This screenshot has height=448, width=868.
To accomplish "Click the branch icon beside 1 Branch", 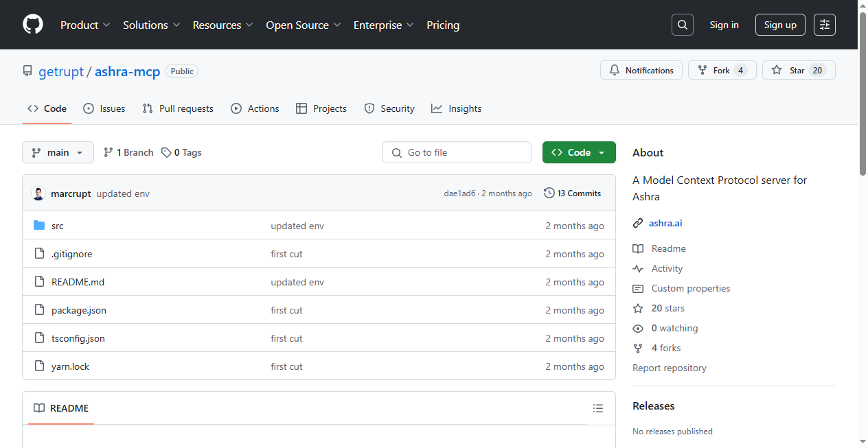I will pos(108,152).
